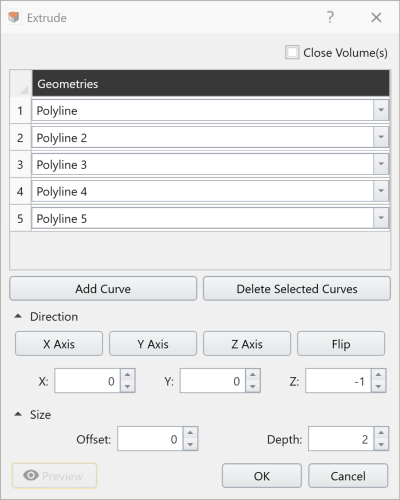
Task: Increase Depth with up arrow
Action: tap(381, 433)
